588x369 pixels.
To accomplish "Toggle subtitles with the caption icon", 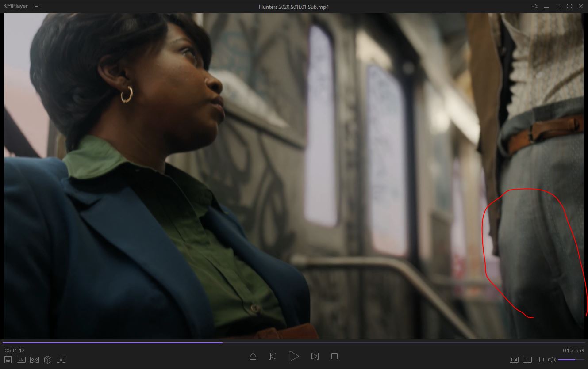I will pos(527,360).
